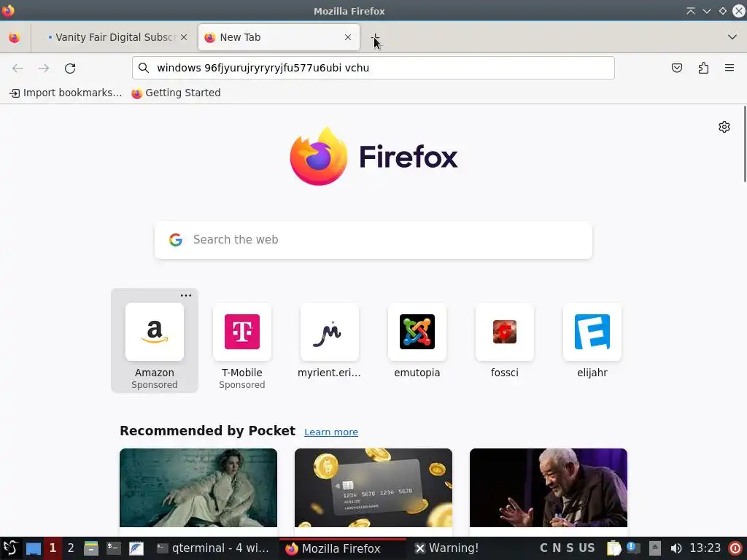Click the address bar search magnifier icon

point(144,68)
